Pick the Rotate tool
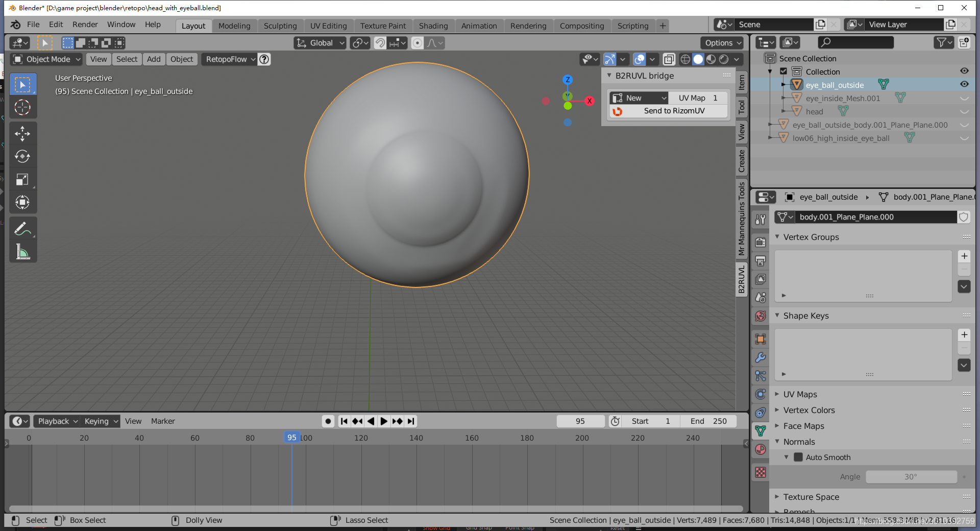 click(x=22, y=156)
